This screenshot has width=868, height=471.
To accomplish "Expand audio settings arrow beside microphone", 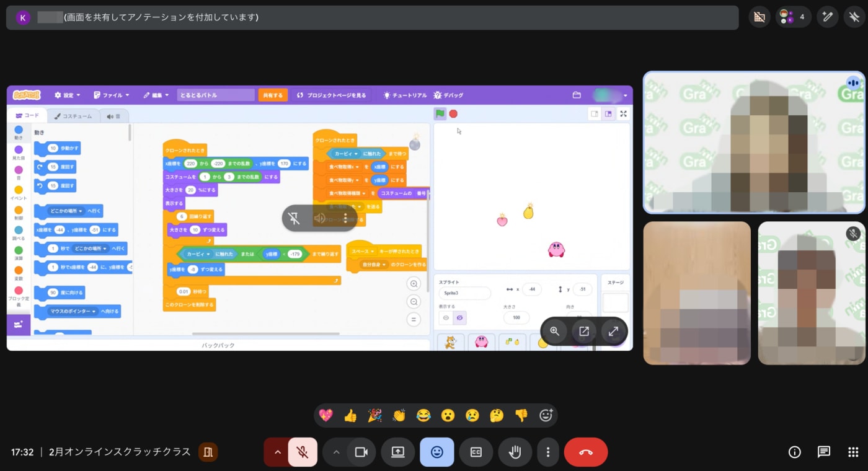I will click(x=277, y=452).
